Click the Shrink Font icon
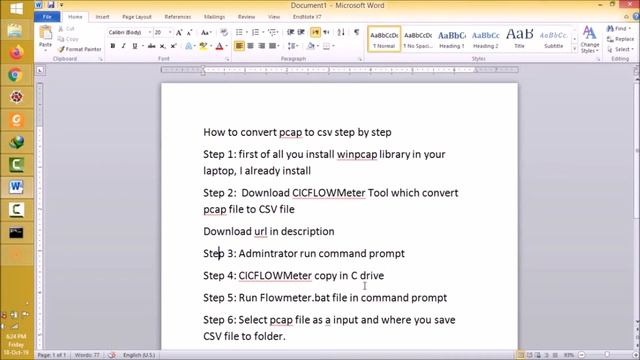Viewport: 640px width, 360px height. tap(189, 32)
